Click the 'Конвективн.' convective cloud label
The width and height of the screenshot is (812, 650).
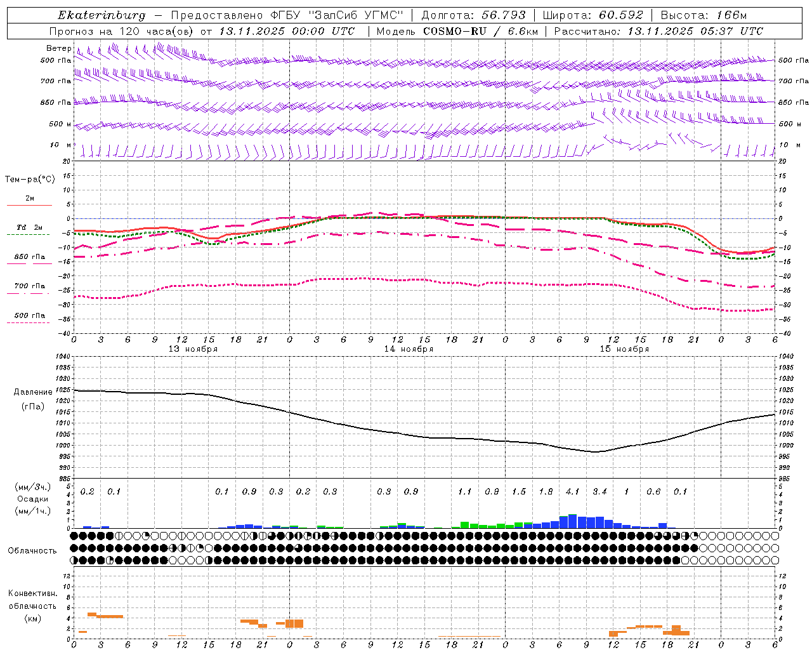point(33,594)
